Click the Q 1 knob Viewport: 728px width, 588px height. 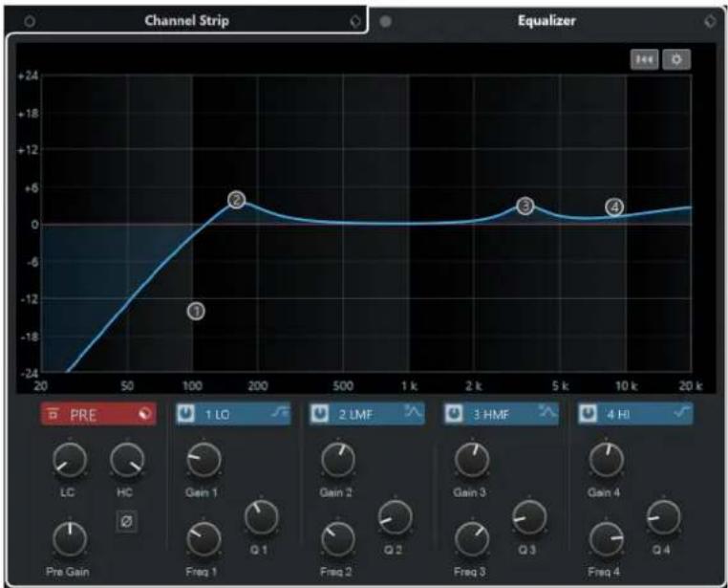[262, 518]
